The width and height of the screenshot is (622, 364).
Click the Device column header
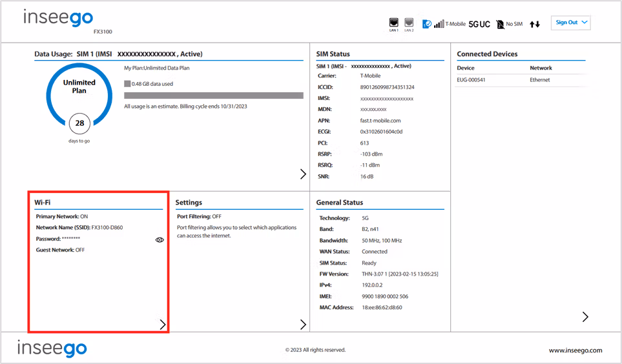point(466,68)
